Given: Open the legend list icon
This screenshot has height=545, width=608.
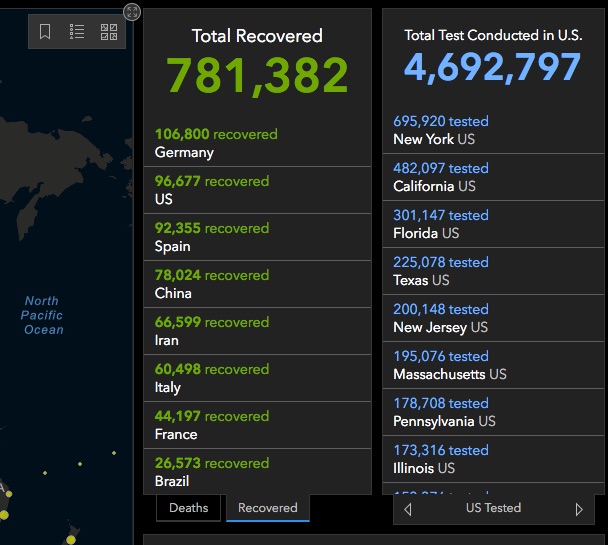Looking at the screenshot, I should pos(77,31).
